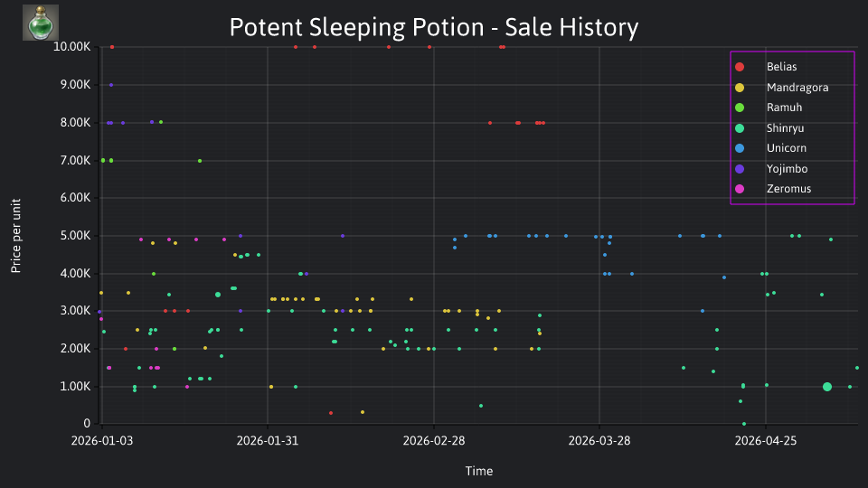Image resolution: width=868 pixels, height=488 pixels.
Task: Click the 2026-04-25 x-axis date label
Action: [x=766, y=441]
